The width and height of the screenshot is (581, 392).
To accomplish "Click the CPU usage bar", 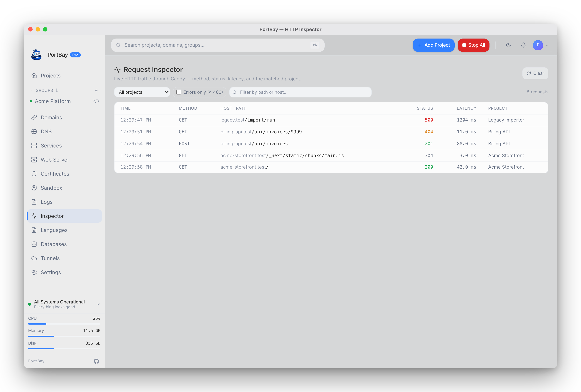I will tap(64, 324).
